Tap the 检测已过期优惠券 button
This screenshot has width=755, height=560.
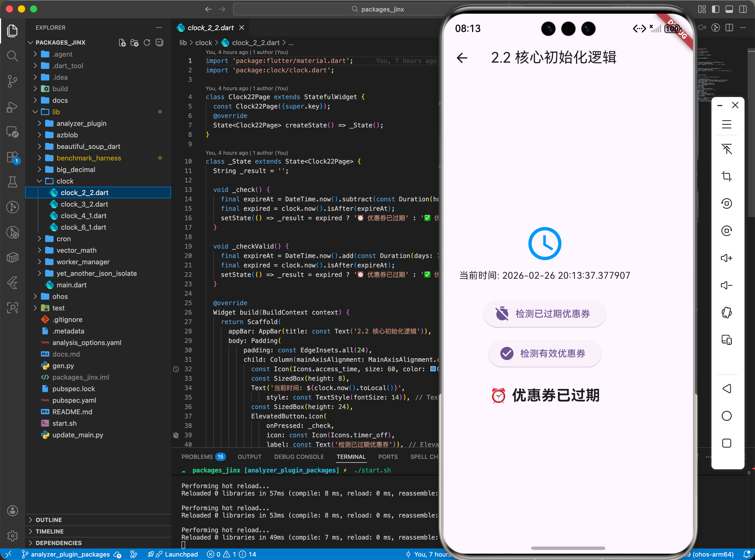click(545, 314)
